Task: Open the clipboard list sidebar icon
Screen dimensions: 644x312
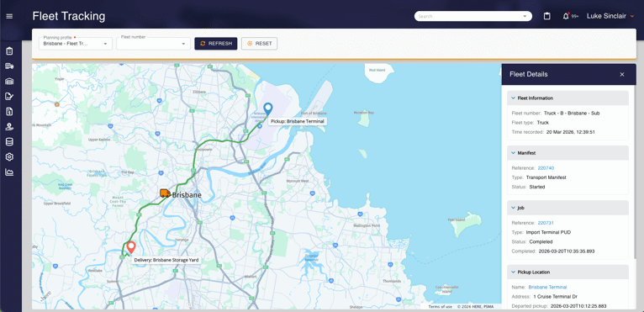Action: coord(9,51)
